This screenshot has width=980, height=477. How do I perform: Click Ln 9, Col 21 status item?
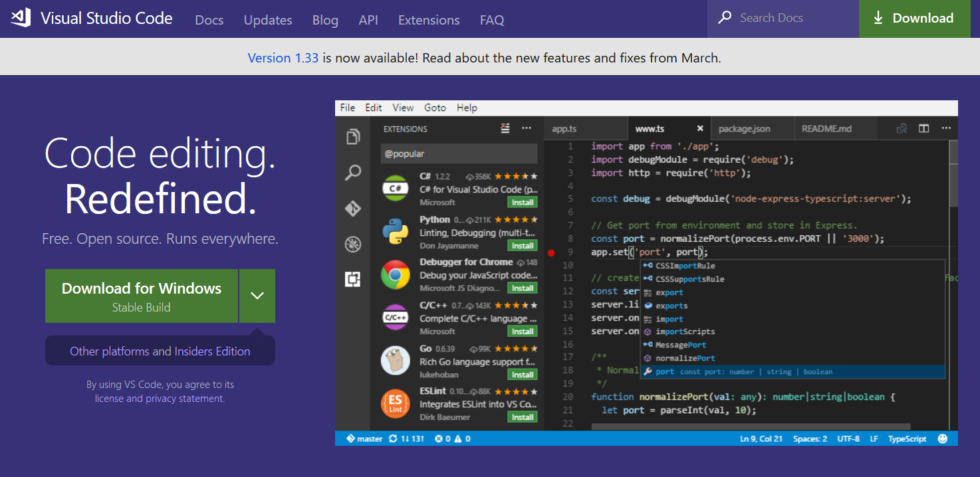pos(762,438)
